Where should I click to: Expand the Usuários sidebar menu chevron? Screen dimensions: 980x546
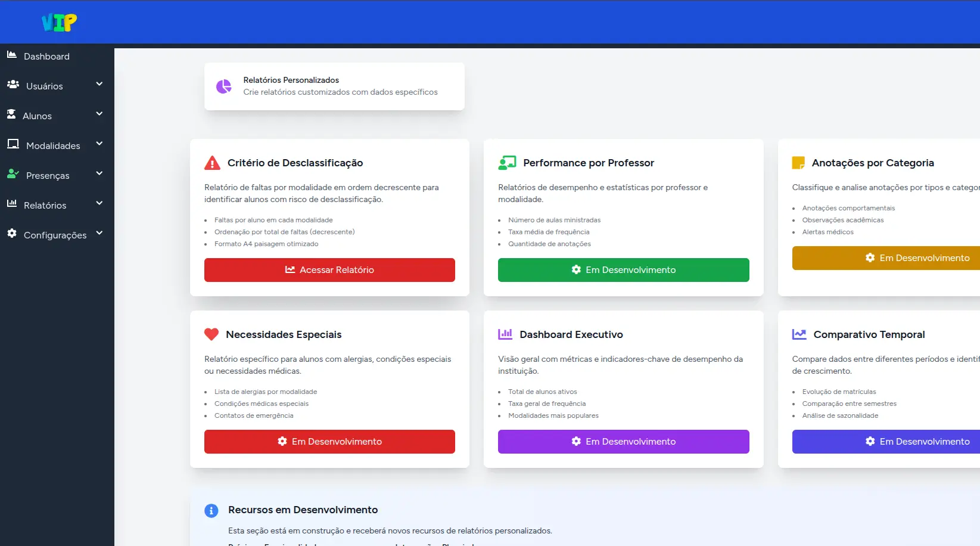[x=99, y=84]
